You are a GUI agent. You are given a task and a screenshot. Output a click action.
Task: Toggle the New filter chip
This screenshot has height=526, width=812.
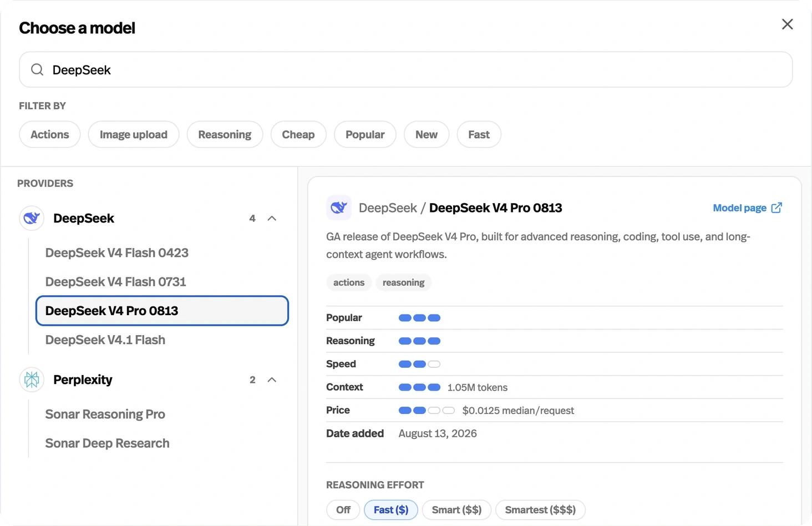click(427, 134)
